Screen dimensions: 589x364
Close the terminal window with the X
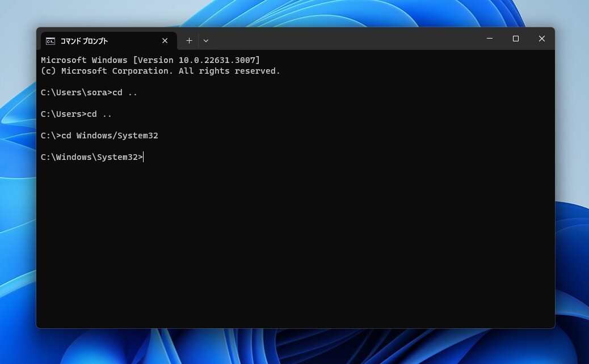pyautogui.click(x=541, y=39)
